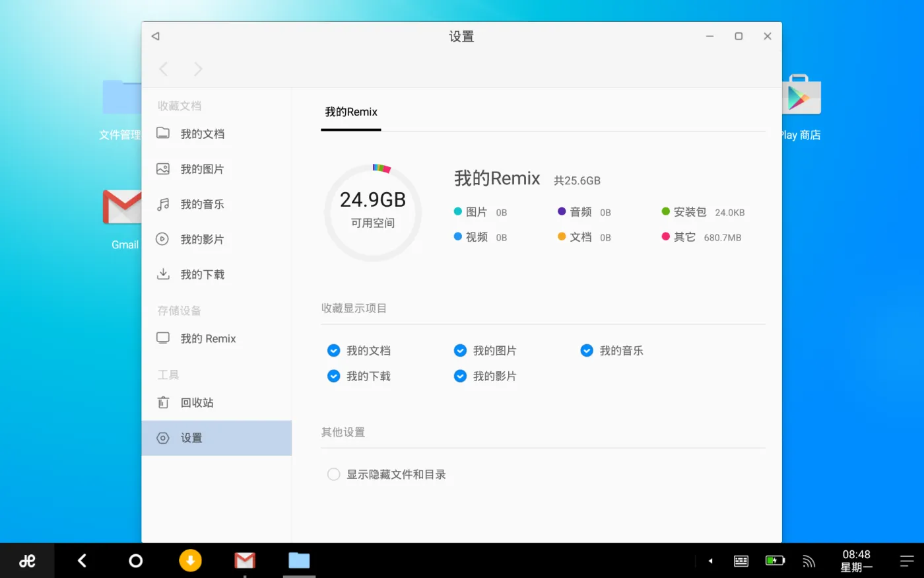924x578 pixels.
Task: Click the back triangle in the title bar
Action: tap(155, 36)
